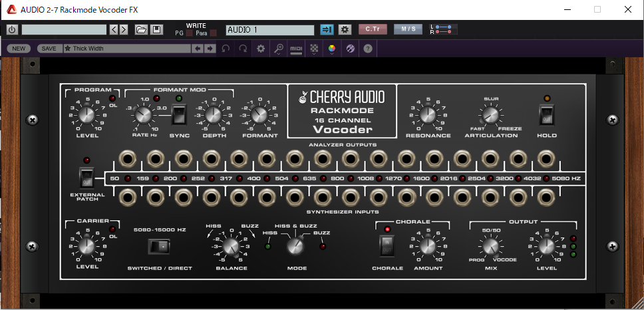Open the Thick Width preset browser
Screen dimensions: 644x310
(127, 49)
